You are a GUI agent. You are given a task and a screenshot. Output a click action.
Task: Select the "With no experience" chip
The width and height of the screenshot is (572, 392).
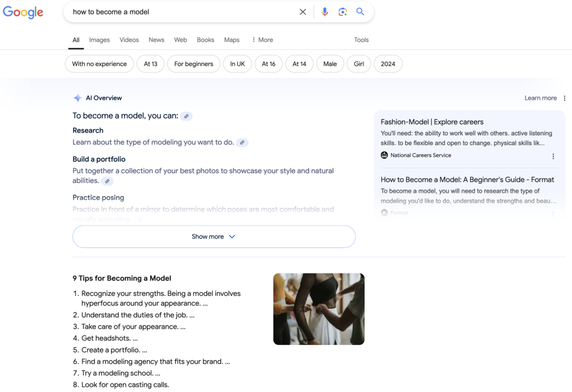pyautogui.click(x=99, y=64)
